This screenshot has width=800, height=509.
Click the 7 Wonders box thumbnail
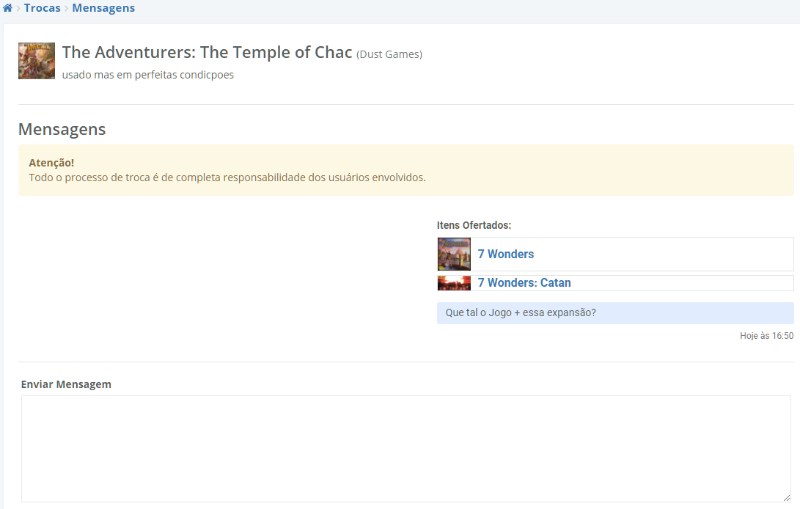[x=454, y=254]
